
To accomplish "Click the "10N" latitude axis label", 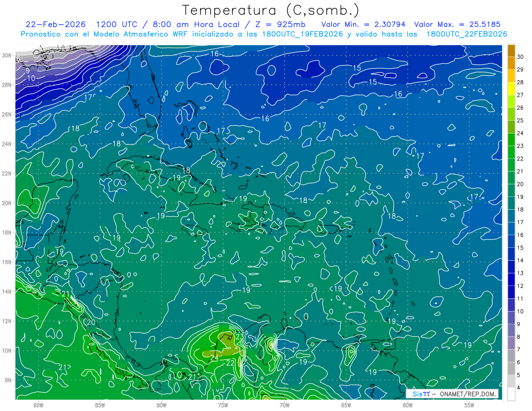I will 7,350.
